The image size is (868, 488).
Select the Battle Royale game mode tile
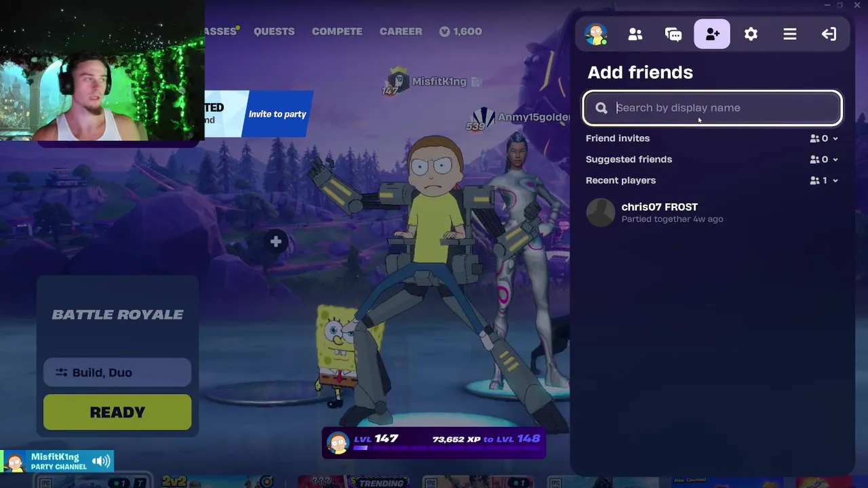pyautogui.click(x=117, y=314)
